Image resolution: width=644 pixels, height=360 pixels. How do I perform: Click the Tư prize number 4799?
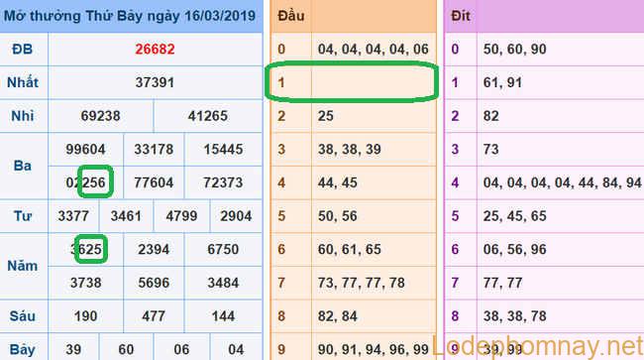(x=181, y=216)
